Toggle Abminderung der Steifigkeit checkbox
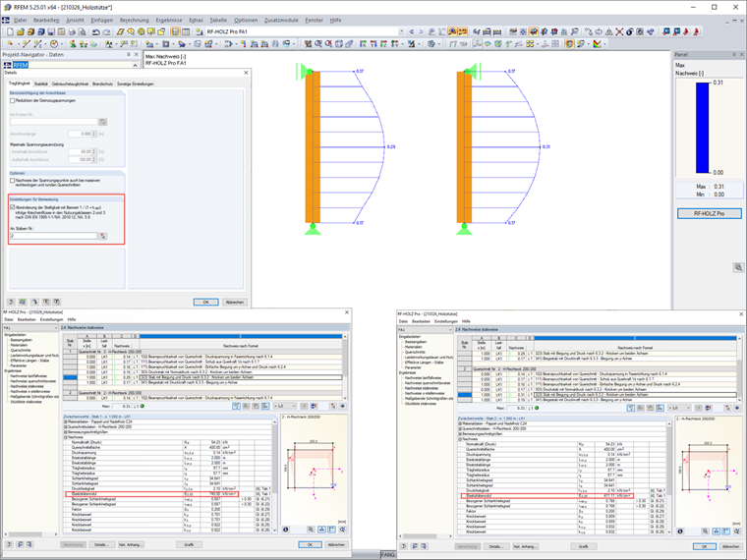Image resolution: width=747 pixels, height=560 pixels. (x=13, y=207)
